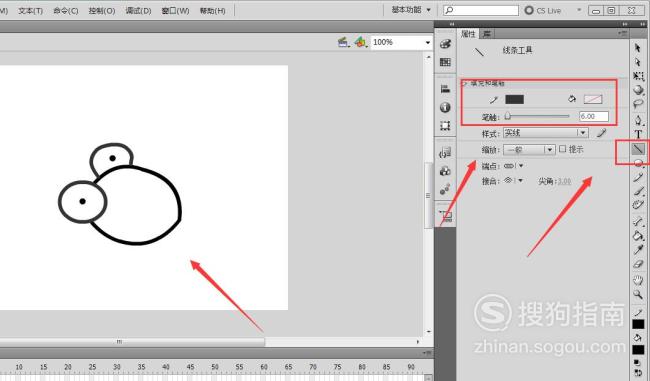The image size is (650, 381).
Task: Select the Lasso tool
Action: [638, 104]
